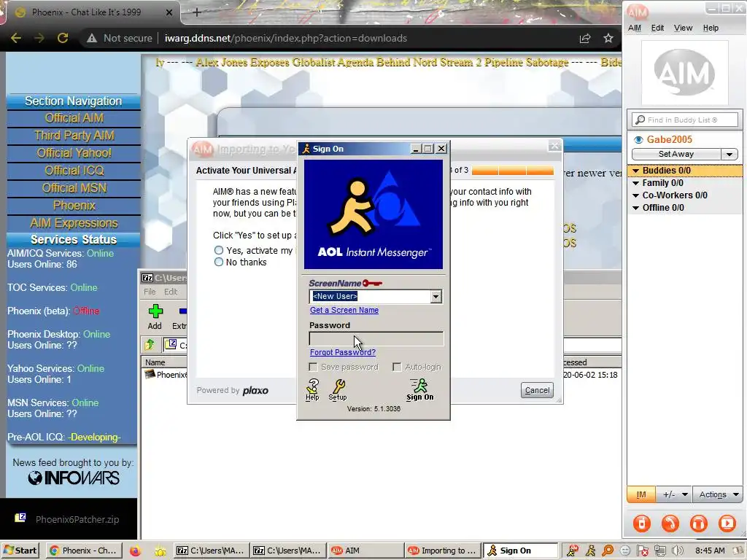Click the video play icon in AIM buddy list

[x=727, y=523]
